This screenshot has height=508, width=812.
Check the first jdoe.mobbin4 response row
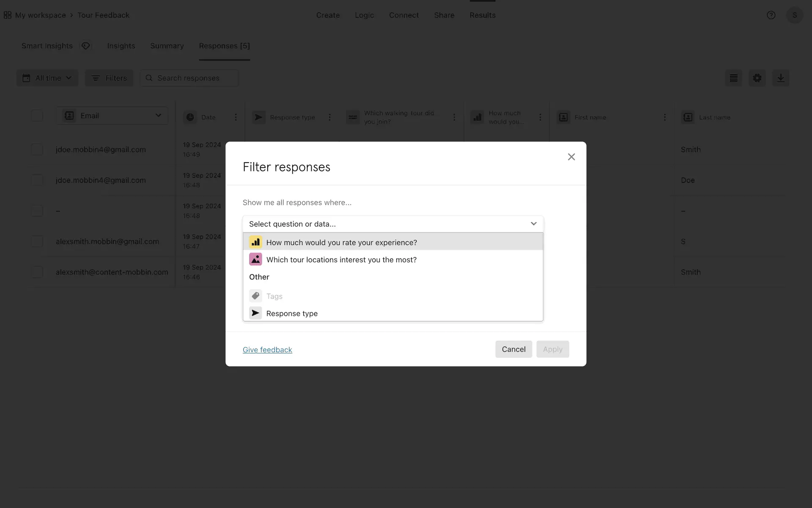[x=37, y=149]
